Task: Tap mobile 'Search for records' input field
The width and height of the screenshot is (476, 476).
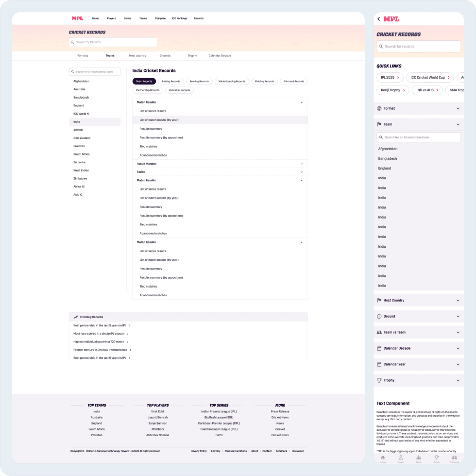Action: click(x=419, y=47)
